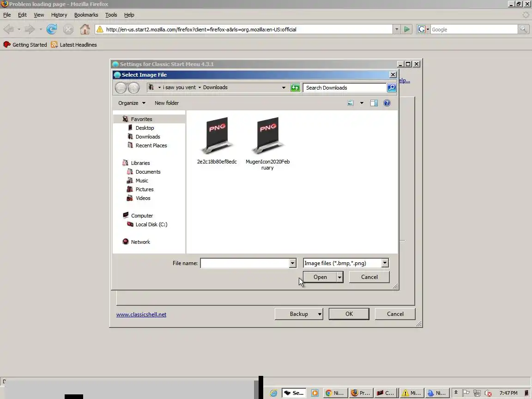
Task: Cancel the Select Image File dialog
Action: point(369,277)
